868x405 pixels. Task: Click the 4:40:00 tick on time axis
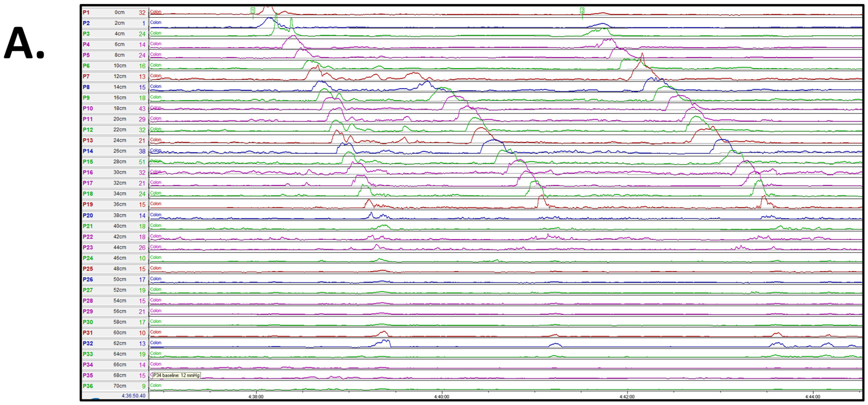[x=441, y=397]
